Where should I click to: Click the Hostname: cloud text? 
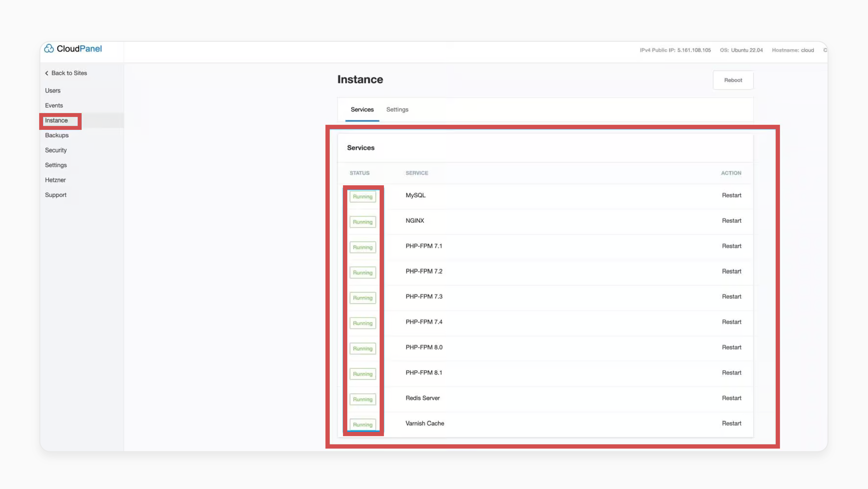(x=793, y=50)
